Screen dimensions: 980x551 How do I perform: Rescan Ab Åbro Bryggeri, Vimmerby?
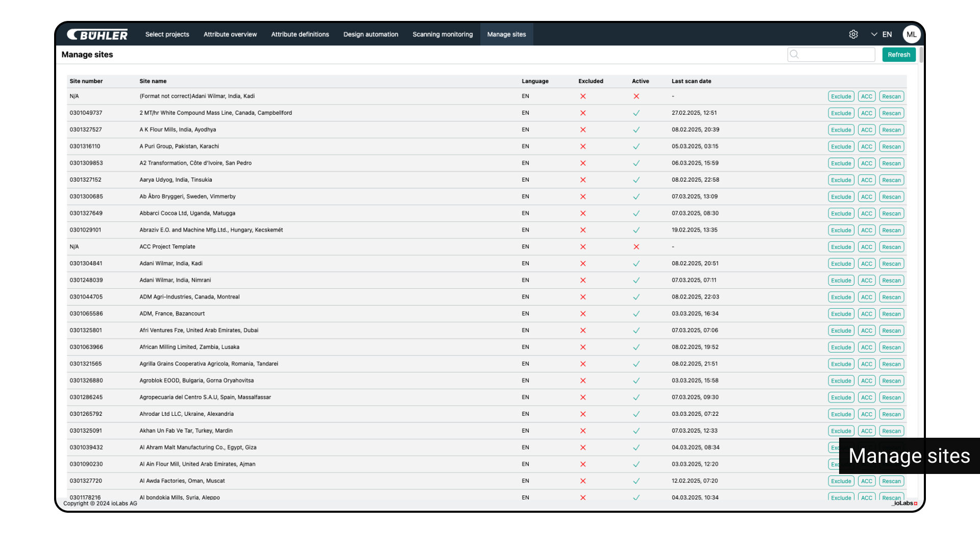tap(891, 197)
